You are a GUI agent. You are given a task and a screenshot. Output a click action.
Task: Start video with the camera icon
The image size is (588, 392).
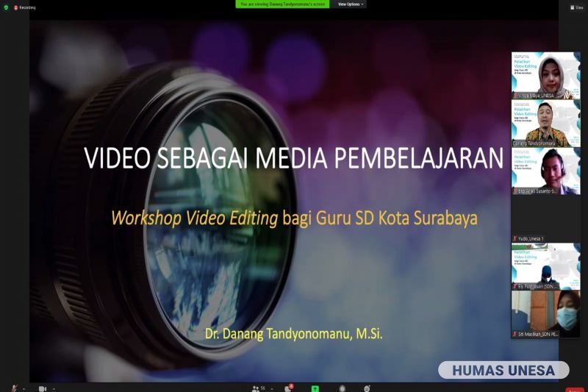(43, 389)
